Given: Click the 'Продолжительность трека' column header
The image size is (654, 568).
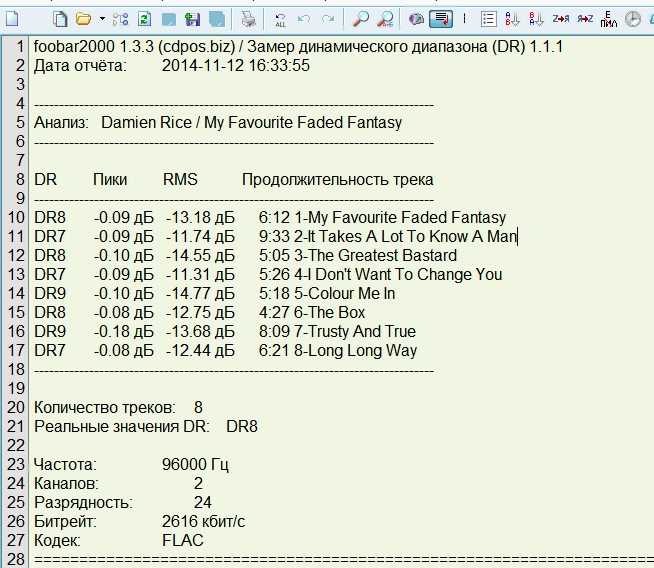Looking at the screenshot, I should click(337, 180).
